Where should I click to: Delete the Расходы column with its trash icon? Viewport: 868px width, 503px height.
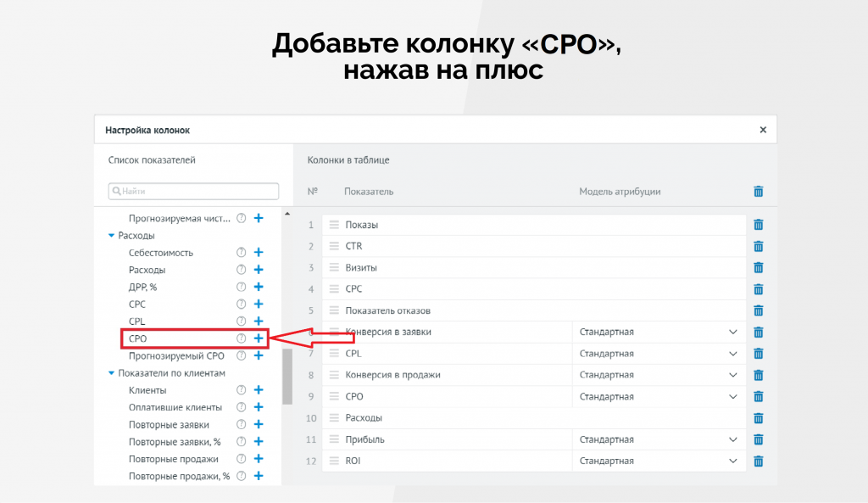click(759, 418)
